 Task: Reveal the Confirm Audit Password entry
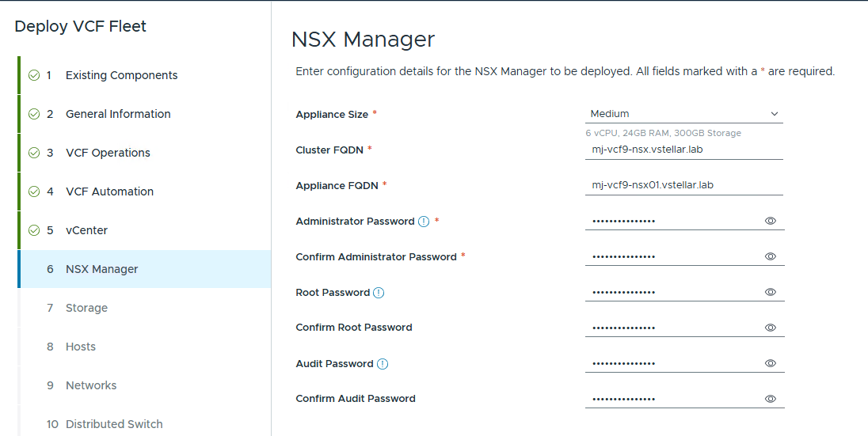point(771,399)
